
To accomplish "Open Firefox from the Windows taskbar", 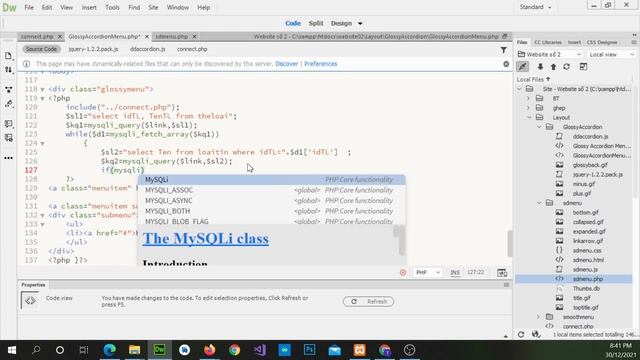I will pyautogui.click(x=209, y=350).
